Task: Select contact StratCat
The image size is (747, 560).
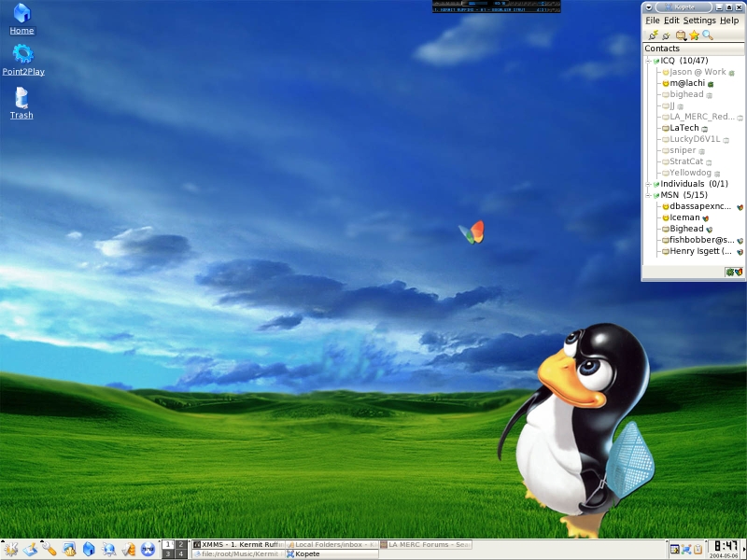Action: tap(686, 161)
